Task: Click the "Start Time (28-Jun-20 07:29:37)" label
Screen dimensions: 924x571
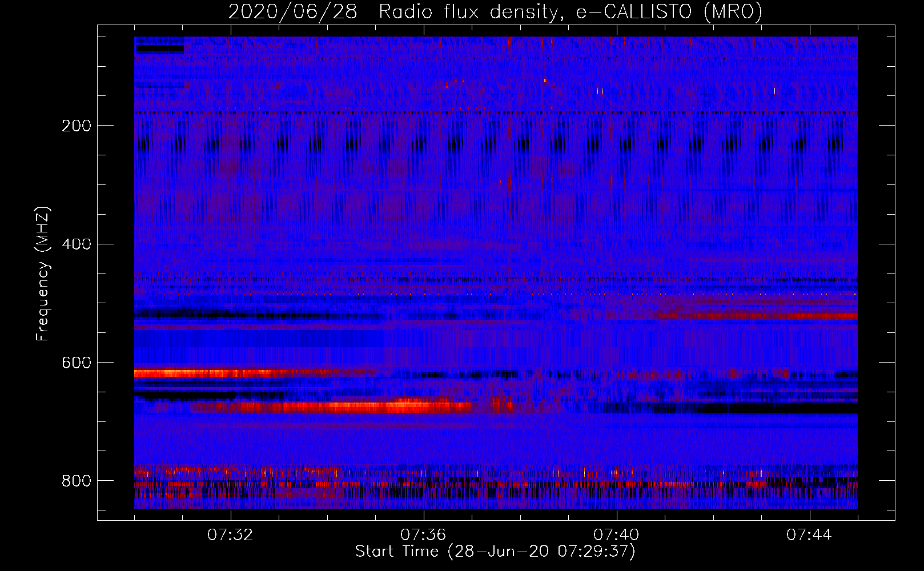Action: click(495, 552)
